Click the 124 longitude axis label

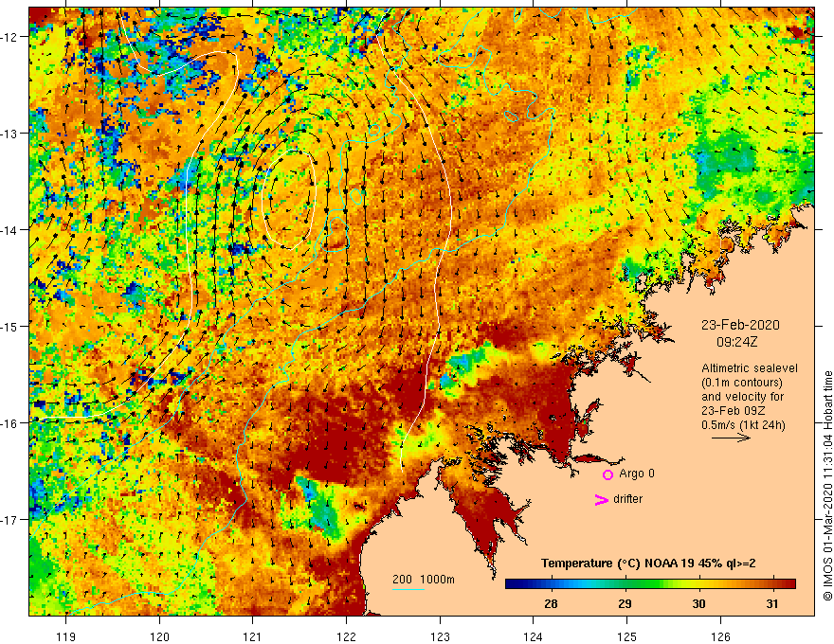534,636
